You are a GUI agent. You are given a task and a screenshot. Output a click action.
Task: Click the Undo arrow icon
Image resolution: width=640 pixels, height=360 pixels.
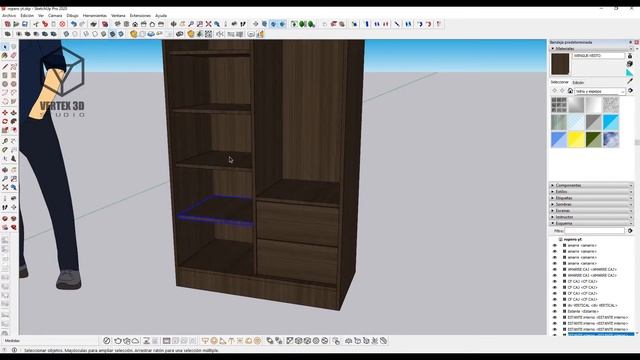point(73,24)
